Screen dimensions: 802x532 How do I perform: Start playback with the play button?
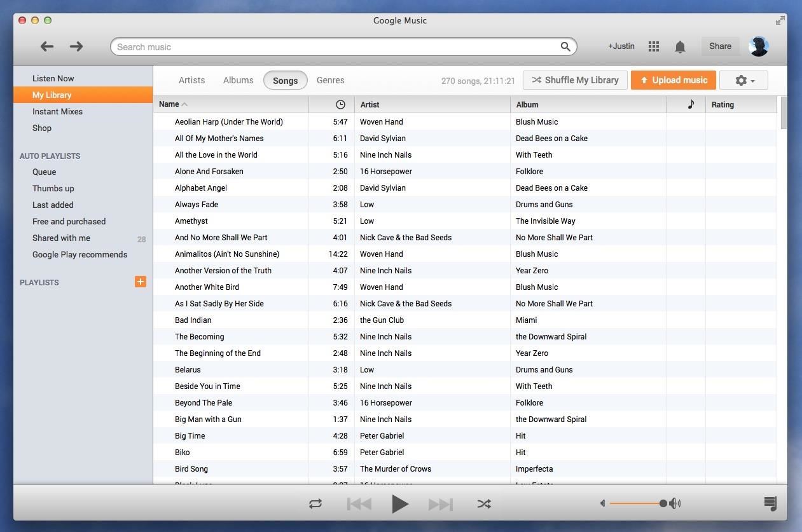point(399,504)
